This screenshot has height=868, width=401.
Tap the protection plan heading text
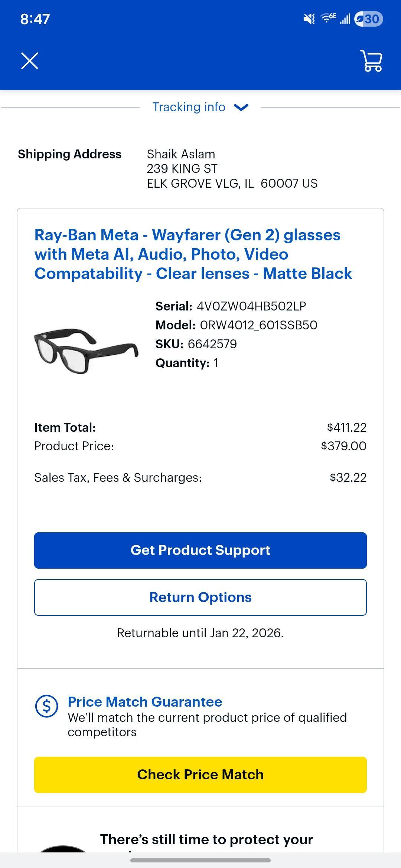[x=206, y=839]
